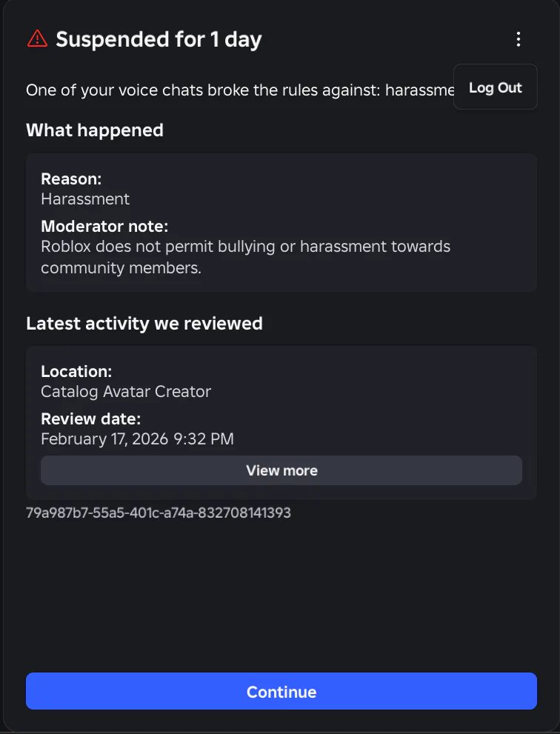Click the blue Continue button
The height and width of the screenshot is (734, 560).
(x=281, y=692)
